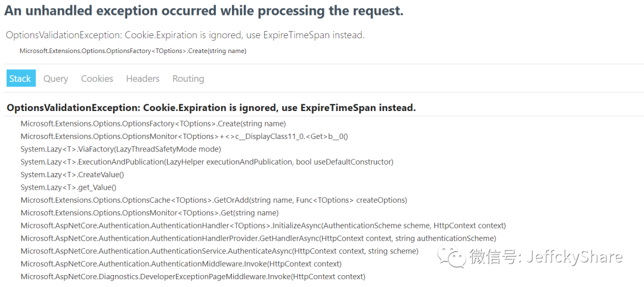Click the AuthenticationHandler InitializeAsync stack frame
The height and width of the screenshot is (287, 644).
[x=264, y=226]
